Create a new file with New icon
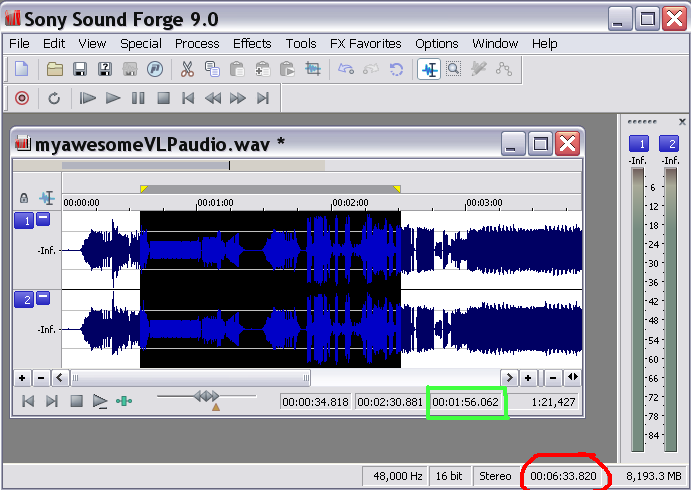The image size is (691, 490). tap(22, 69)
